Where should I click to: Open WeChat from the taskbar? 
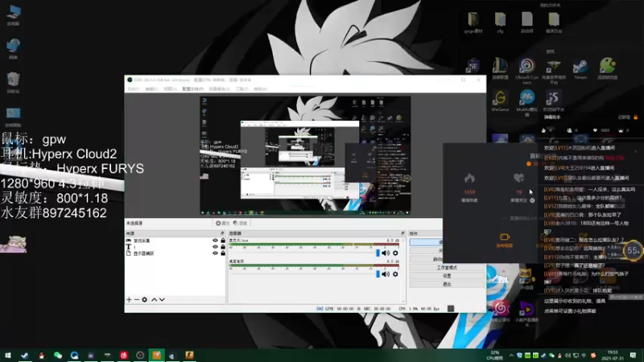coord(58,355)
